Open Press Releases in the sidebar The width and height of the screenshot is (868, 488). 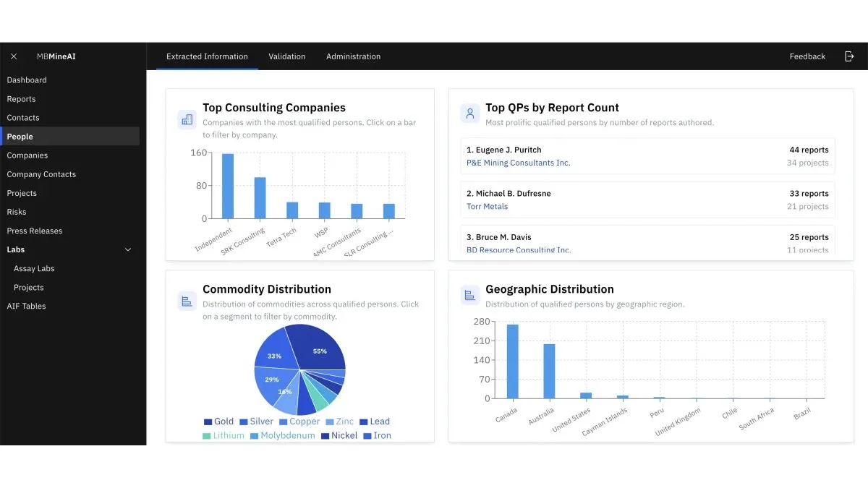(x=70, y=231)
